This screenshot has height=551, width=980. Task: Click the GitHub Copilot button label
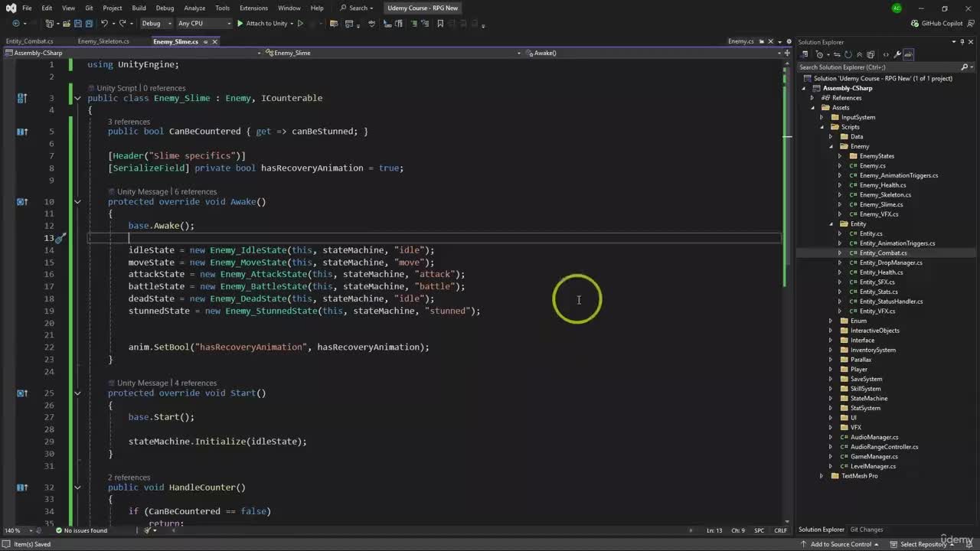click(x=942, y=24)
